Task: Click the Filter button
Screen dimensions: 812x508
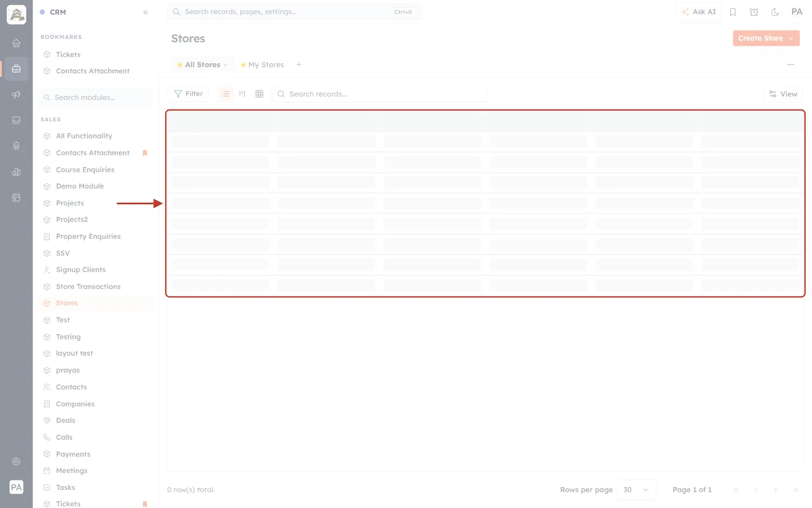Action: (188, 94)
